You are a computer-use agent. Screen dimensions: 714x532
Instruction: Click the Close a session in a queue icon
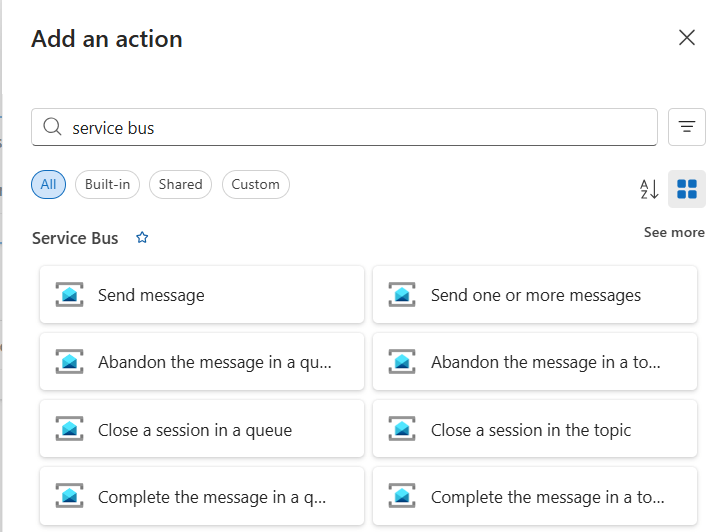point(69,430)
